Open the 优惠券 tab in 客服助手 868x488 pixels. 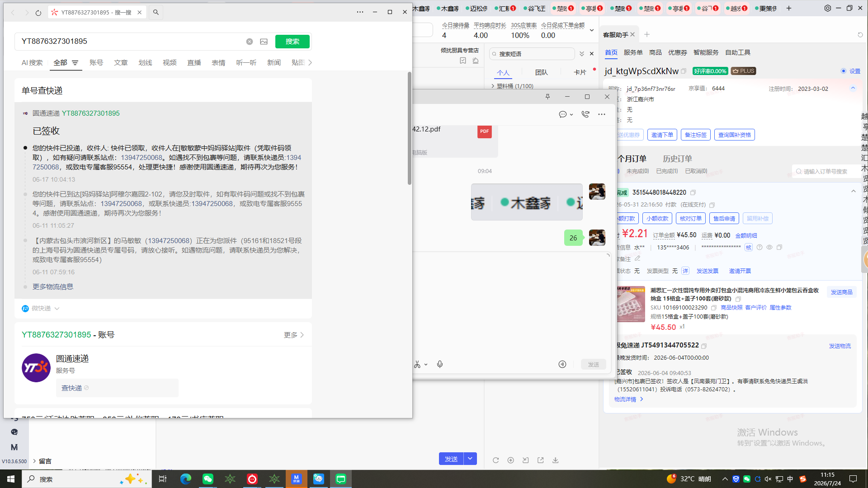(677, 52)
